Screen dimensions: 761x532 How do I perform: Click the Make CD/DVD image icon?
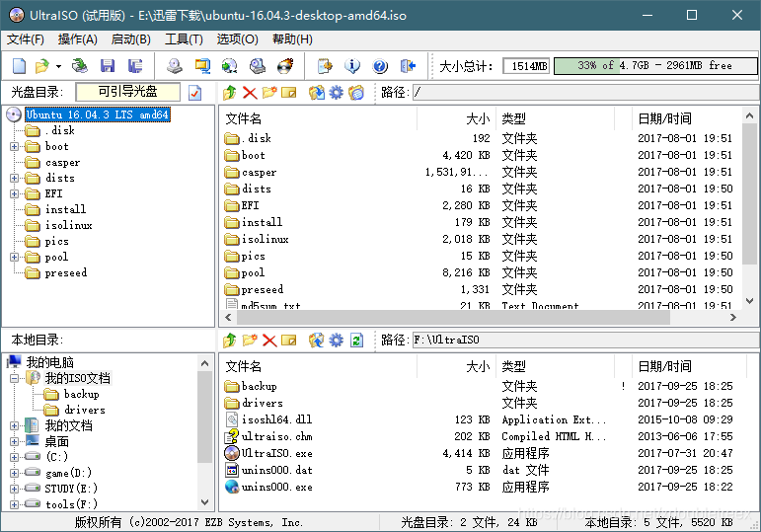click(175, 65)
